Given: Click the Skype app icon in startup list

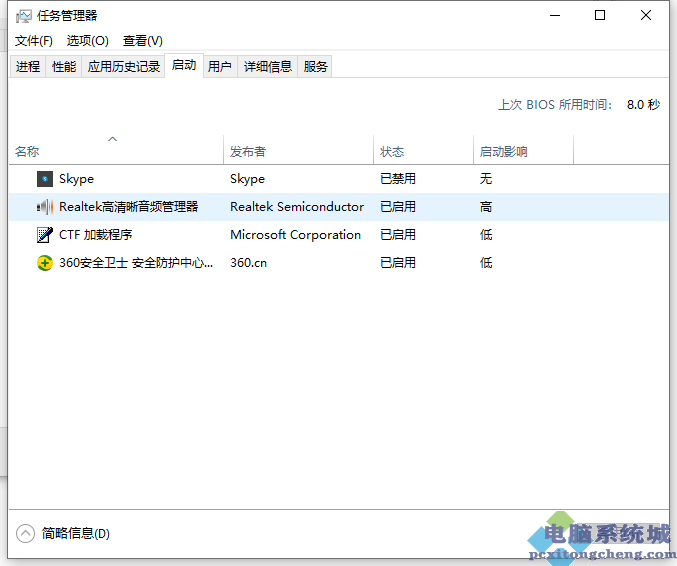Looking at the screenshot, I should (45, 179).
